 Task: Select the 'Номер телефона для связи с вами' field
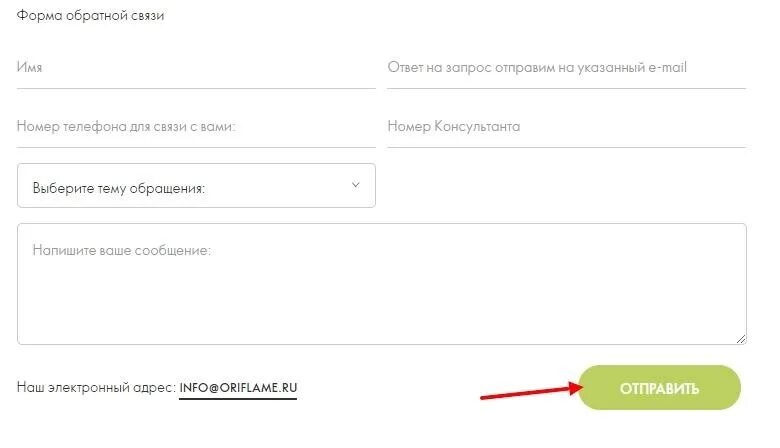pyautogui.click(x=196, y=127)
